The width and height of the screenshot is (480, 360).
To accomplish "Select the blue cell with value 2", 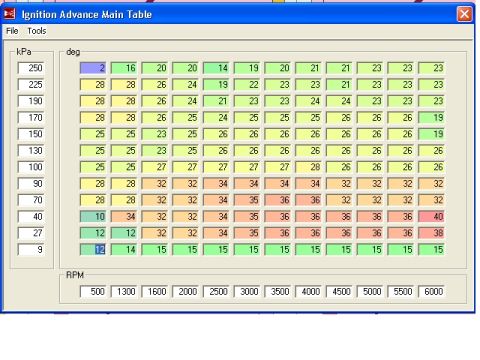I will click(x=93, y=68).
